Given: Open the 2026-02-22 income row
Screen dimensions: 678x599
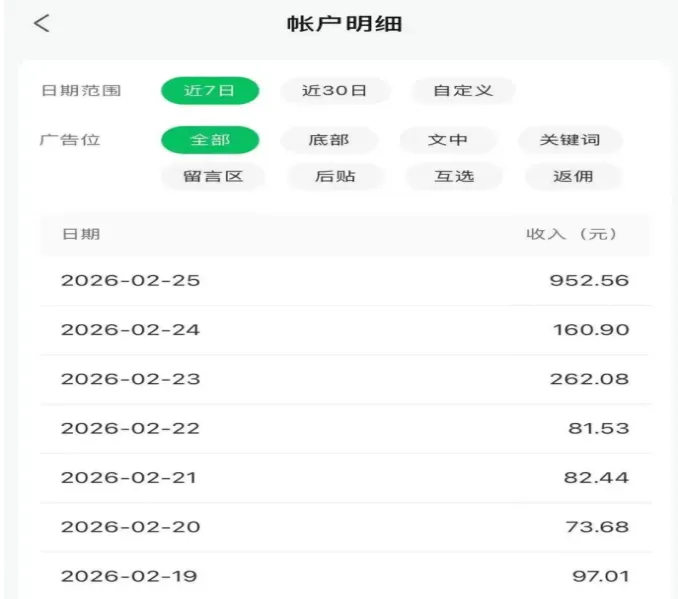Looking at the screenshot, I should click(x=344, y=428).
